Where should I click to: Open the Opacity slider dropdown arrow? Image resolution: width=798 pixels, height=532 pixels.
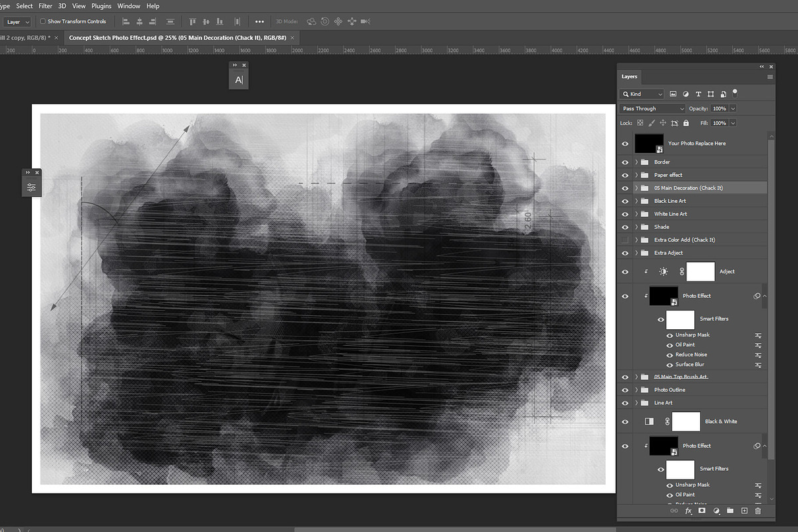(733, 108)
